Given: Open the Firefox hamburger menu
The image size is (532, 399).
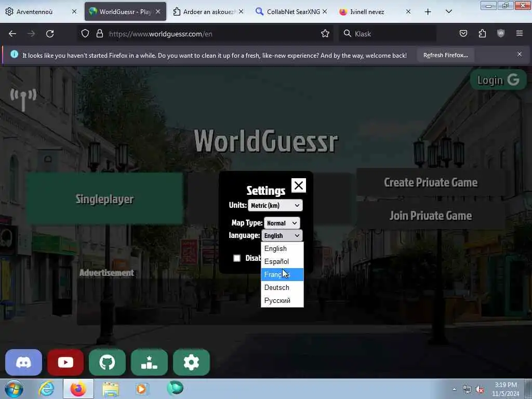Looking at the screenshot, I should 519,33.
